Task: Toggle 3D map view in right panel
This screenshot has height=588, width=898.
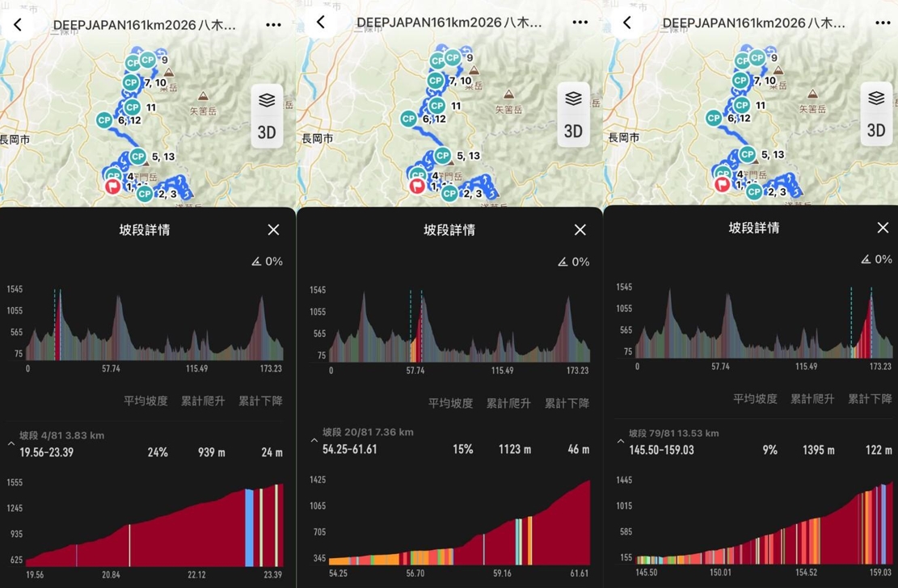Action: tap(876, 131)
